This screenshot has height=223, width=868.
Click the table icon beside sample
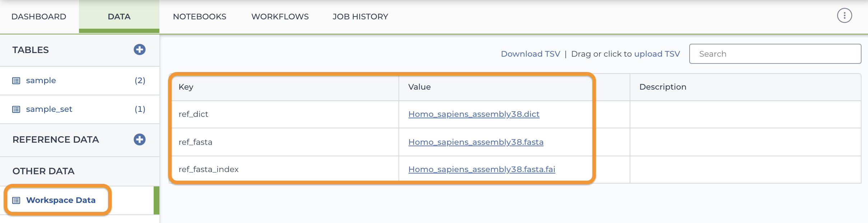click(16, 81)
